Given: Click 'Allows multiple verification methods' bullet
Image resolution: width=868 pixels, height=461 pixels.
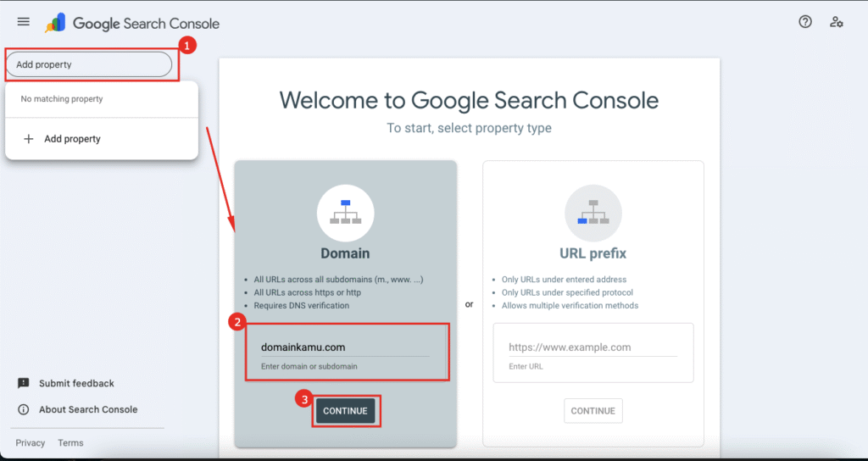Looking at the screenshot, I should 570,305.
